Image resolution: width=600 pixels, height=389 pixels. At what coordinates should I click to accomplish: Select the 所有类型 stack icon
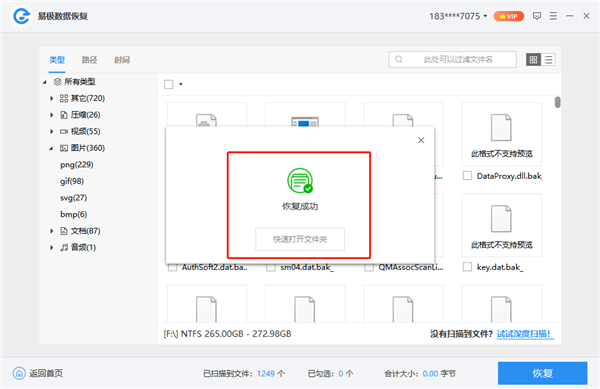point(57,82)
